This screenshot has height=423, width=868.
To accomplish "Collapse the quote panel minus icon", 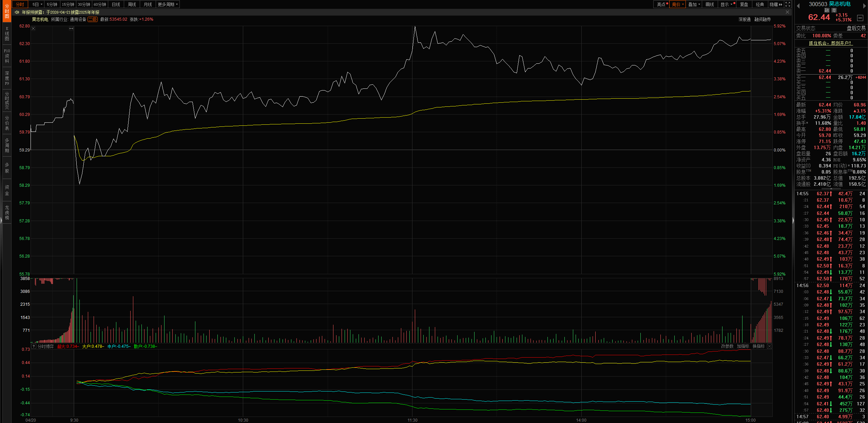I will coord(860,18).
